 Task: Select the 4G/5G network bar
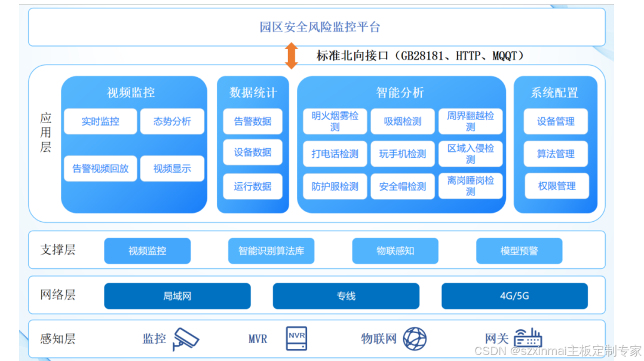pyautogui.click(x=514, y=296)
